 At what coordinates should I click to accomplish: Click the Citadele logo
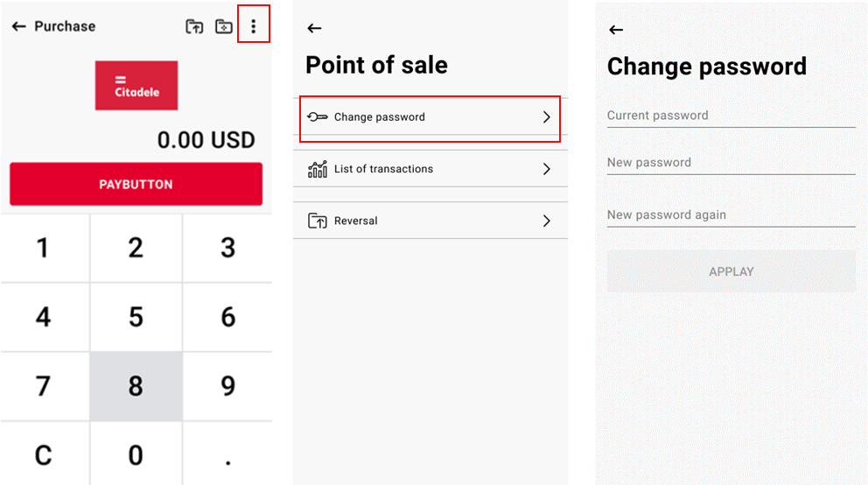pos(136,85)
